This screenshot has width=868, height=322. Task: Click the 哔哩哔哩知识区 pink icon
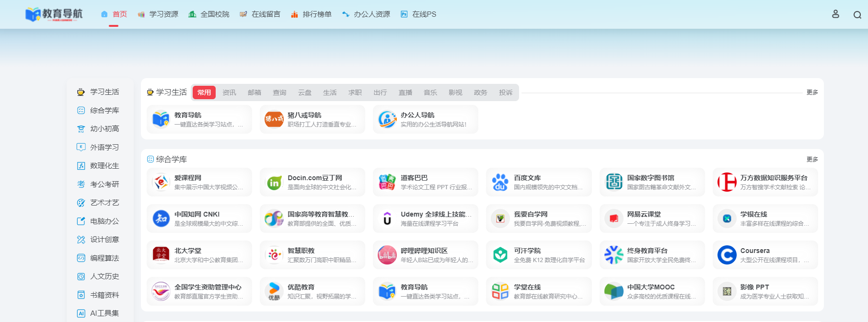point(387,255)
